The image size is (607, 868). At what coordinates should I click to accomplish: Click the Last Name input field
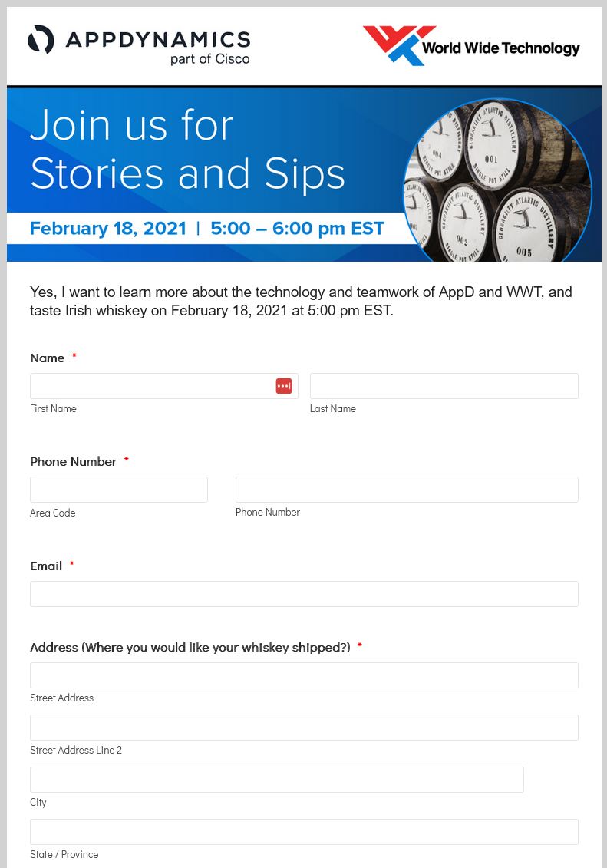(x=444, y=386)
